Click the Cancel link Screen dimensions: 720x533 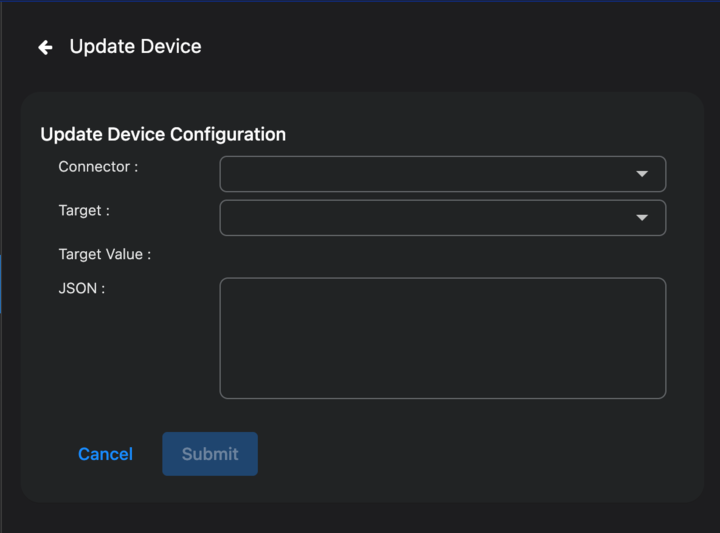point(105,454)
